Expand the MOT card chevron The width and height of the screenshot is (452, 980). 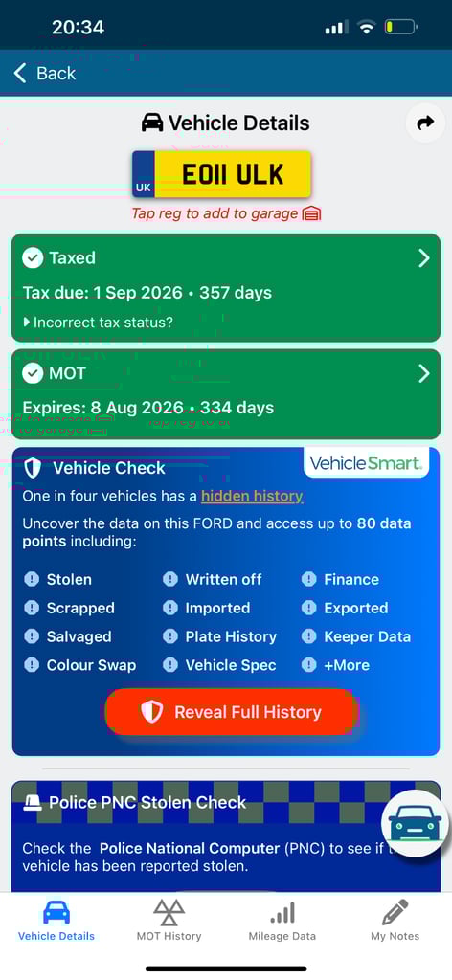click(x=424, y=374)
